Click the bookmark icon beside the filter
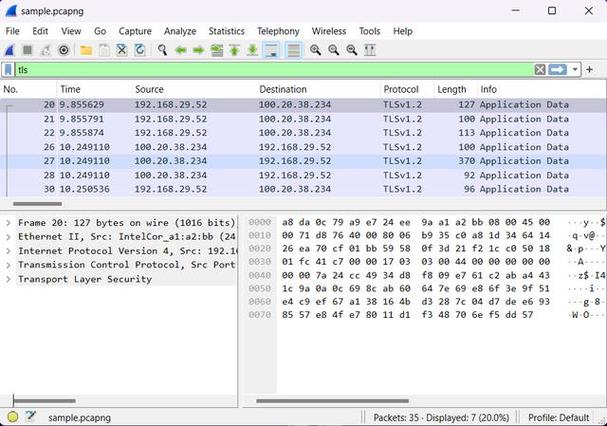The width and height of the screenshot is (607, 426). [x=9, y=70]
